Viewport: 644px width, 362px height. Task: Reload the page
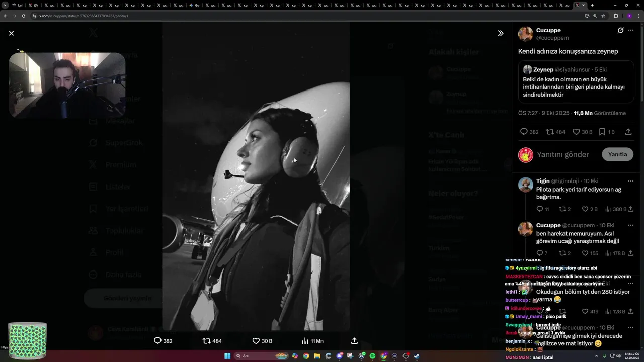click(24, 16)
